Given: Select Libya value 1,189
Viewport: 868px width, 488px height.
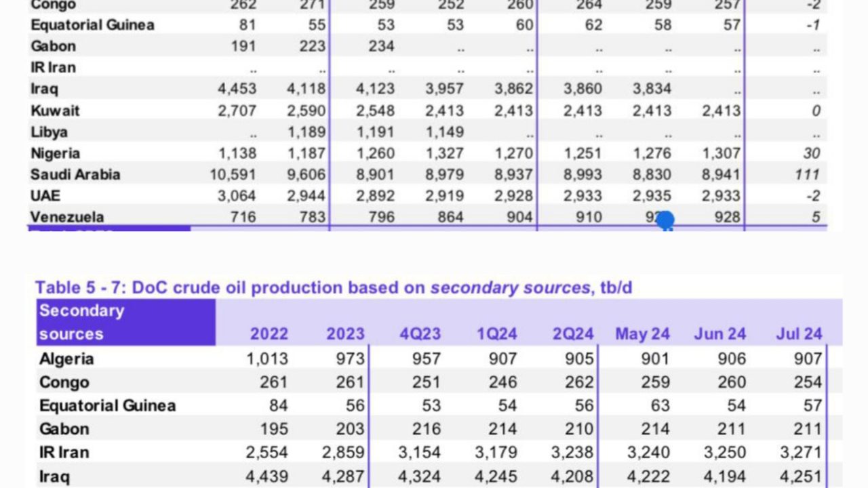Looking at the screenshot, I should click(x=306, y=132).
